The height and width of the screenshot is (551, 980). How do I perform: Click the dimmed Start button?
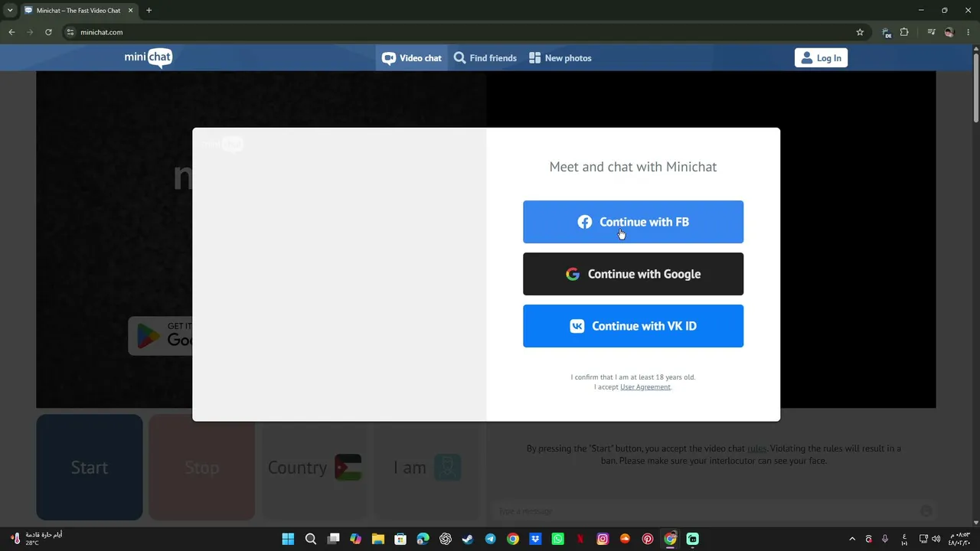click(90, 468)
